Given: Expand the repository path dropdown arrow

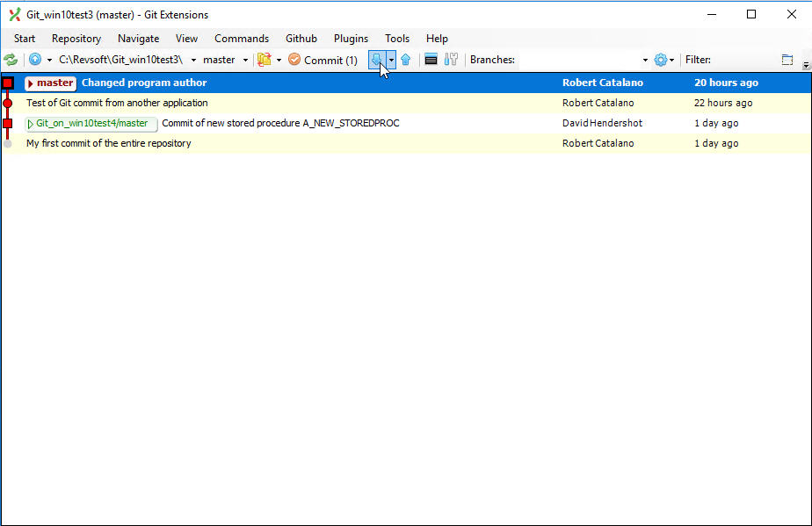Looking at the screenshot, I should (193, 60).
